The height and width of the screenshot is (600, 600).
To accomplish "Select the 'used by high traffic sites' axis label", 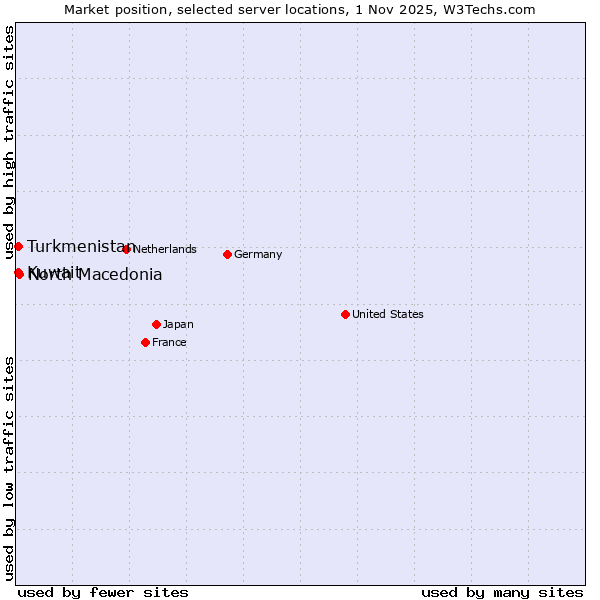I will click(9, 143).
